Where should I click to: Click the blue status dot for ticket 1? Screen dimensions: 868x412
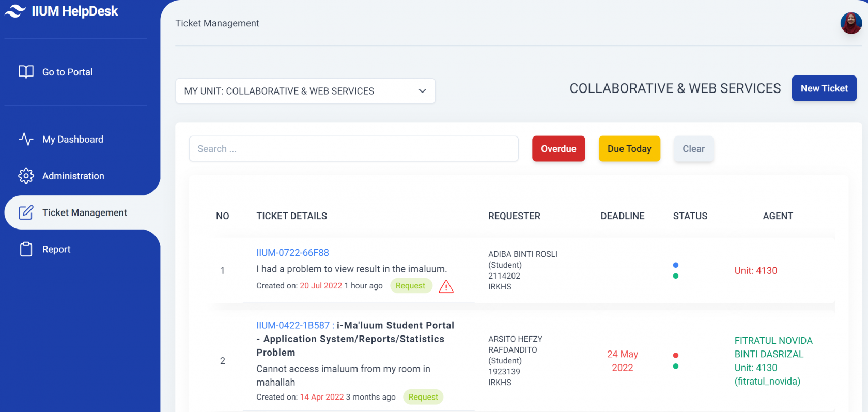pos(675,265)
